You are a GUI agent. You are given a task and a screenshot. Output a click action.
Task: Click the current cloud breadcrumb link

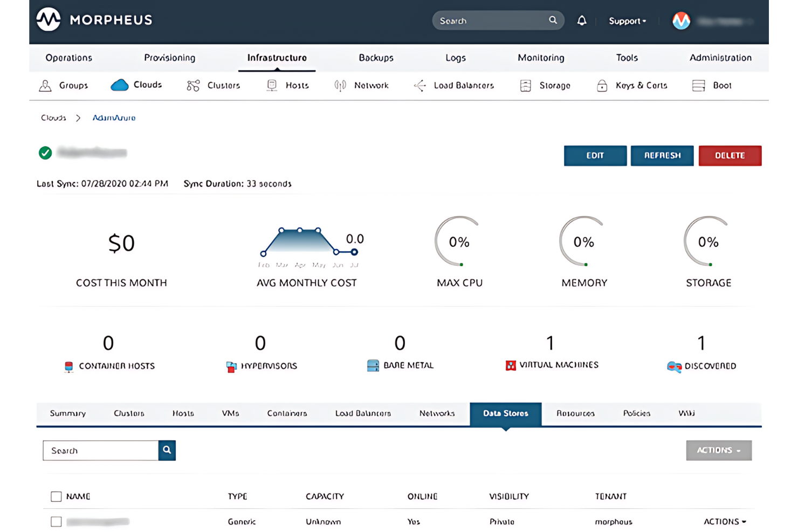coord(114,118)
